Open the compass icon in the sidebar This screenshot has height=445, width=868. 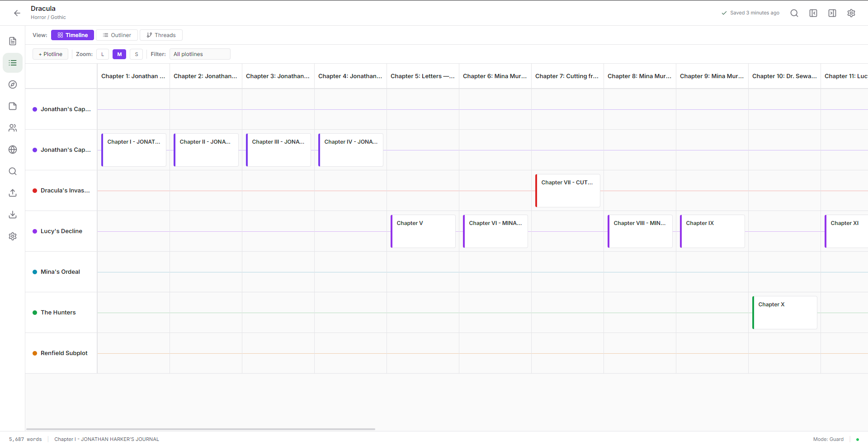13,84
